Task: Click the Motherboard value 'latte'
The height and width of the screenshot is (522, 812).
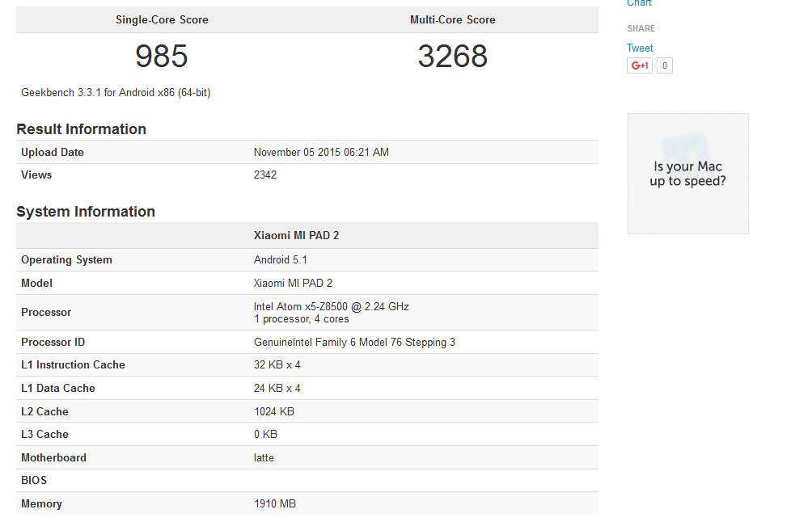Action: tap(264, 458)
